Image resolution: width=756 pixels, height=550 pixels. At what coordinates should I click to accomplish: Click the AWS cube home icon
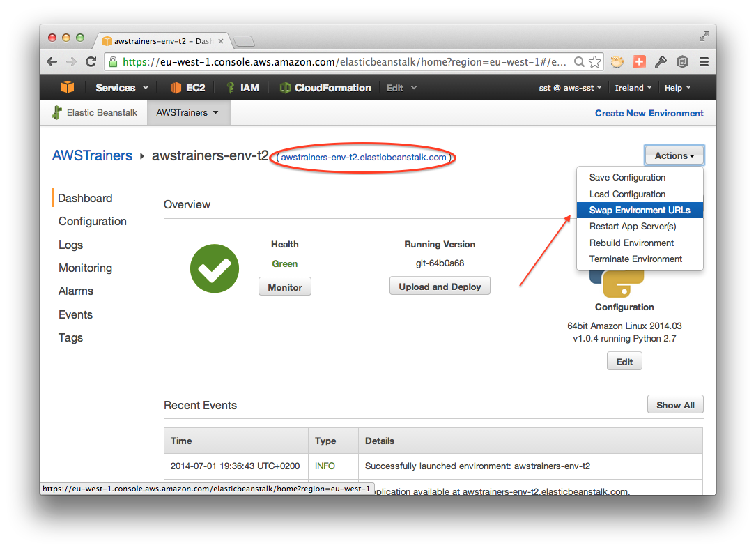tap(68, 87)
